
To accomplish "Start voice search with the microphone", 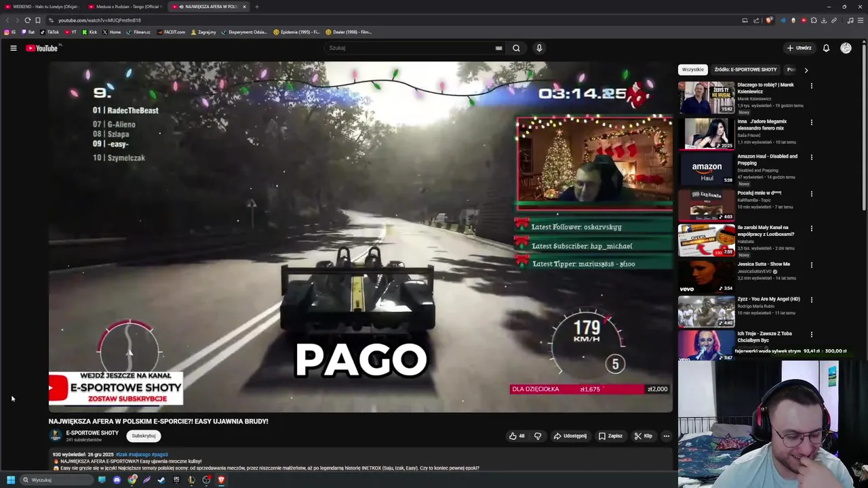I will 539,48.
